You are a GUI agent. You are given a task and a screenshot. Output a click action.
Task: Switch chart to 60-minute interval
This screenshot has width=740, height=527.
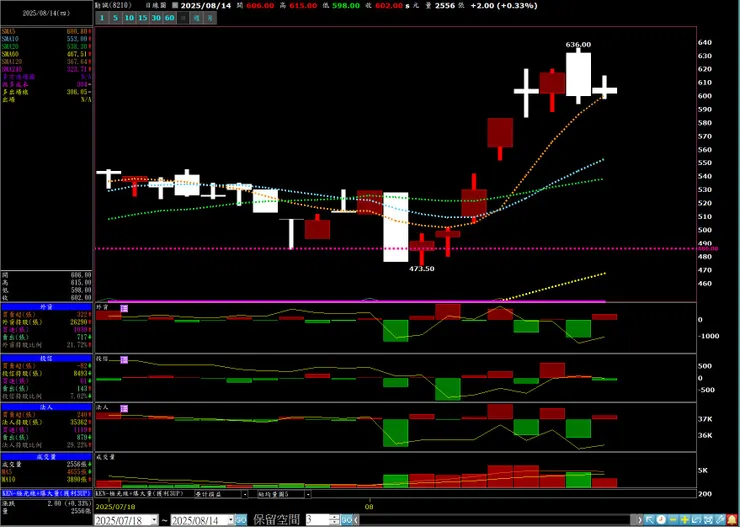tap(170, 18)
